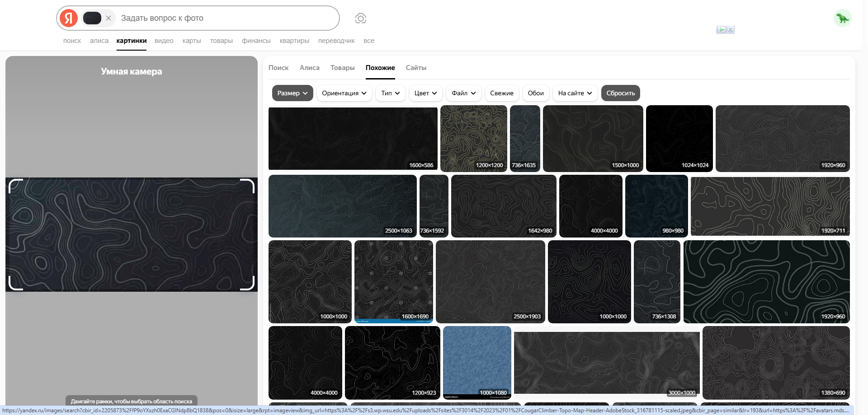Open the 980×980 image result
The image size is (868, 415).
click(656, 206)
